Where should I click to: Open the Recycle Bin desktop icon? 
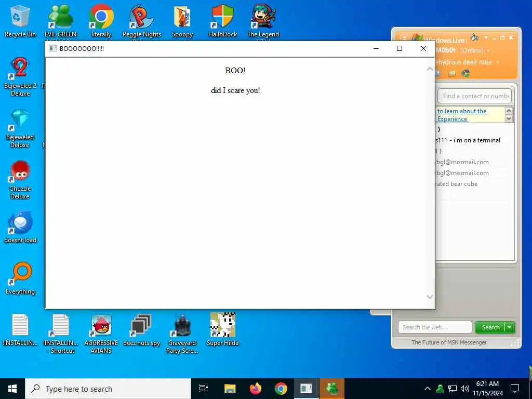tap(20, 21)
